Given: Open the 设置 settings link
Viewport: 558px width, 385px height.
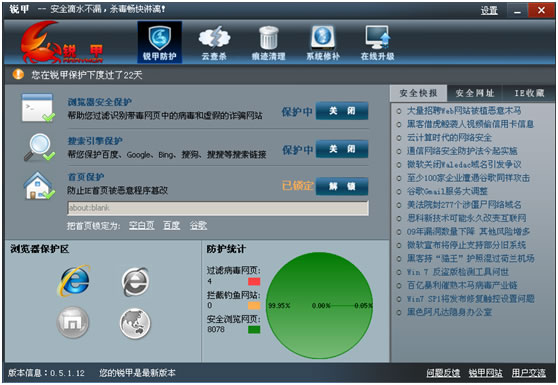Looking at the screenshot, I should (x=489, y=10).
